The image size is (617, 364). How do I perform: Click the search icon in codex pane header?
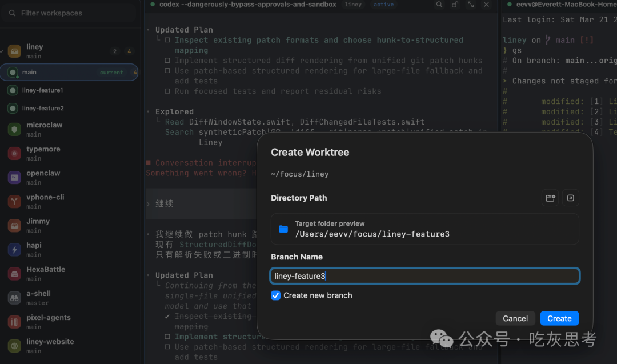click(439, 5)
